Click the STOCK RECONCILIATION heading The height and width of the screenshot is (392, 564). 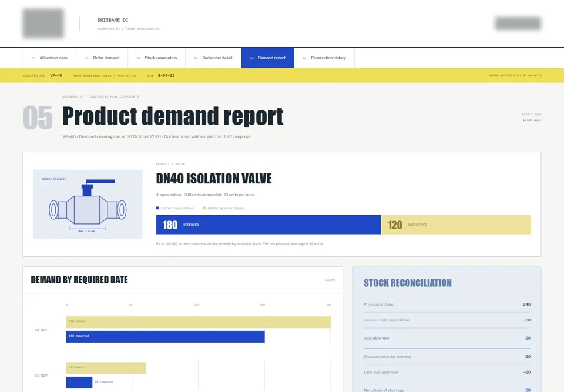pos(408,283)
